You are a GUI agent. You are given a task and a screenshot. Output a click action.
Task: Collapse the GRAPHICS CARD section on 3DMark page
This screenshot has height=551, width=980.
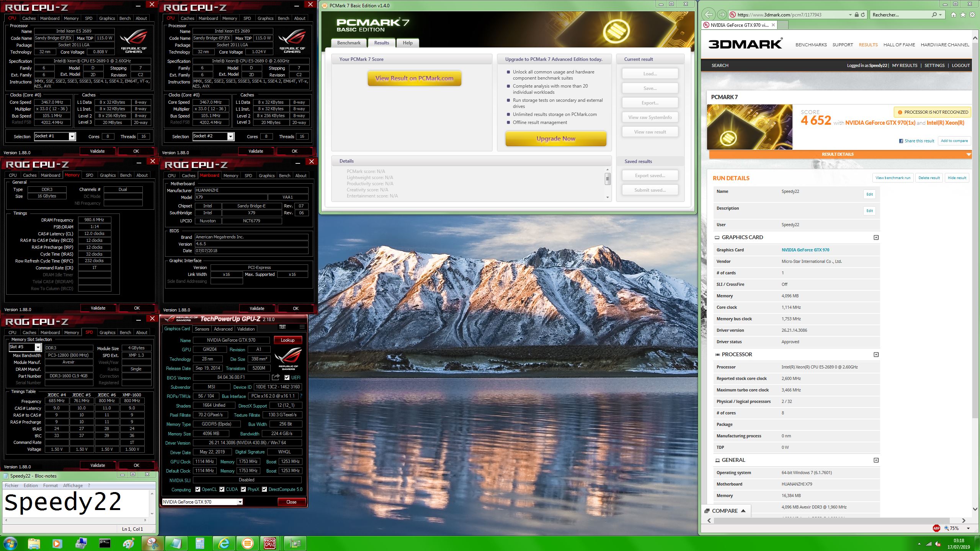coord(876,237)
